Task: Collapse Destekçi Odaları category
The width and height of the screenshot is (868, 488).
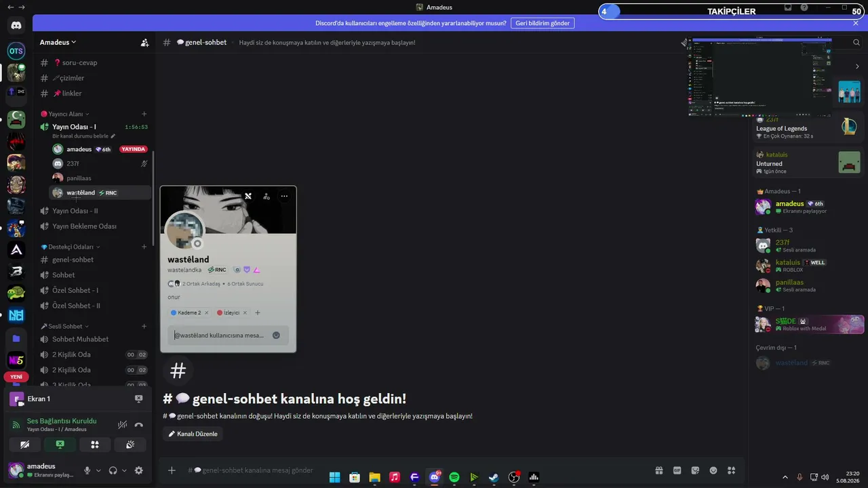Action: coord(71,247)
